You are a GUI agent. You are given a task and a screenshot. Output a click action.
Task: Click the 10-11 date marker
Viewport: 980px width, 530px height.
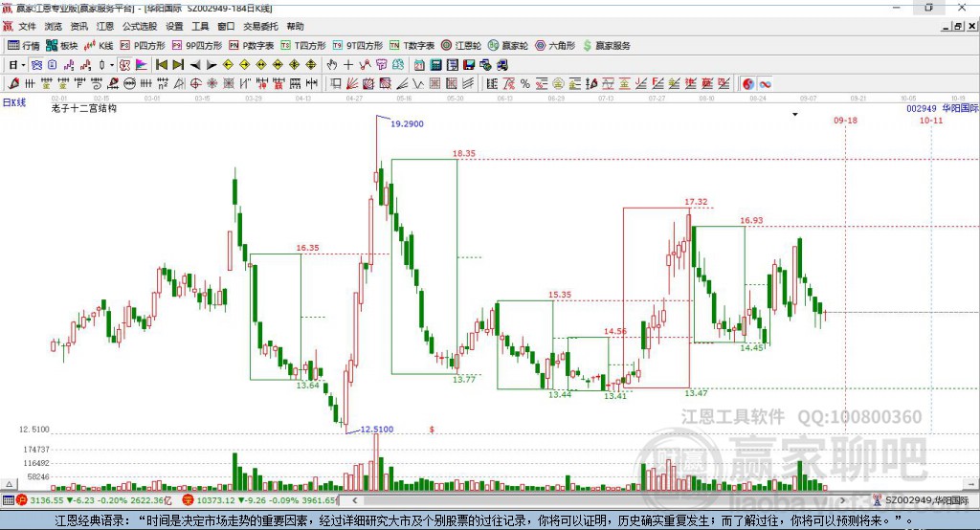(931, 120)
